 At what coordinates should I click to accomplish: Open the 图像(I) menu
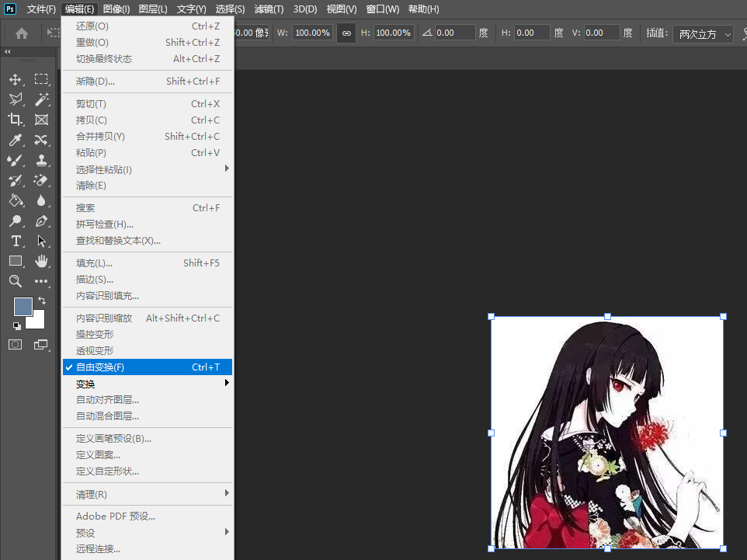(116, 9)
